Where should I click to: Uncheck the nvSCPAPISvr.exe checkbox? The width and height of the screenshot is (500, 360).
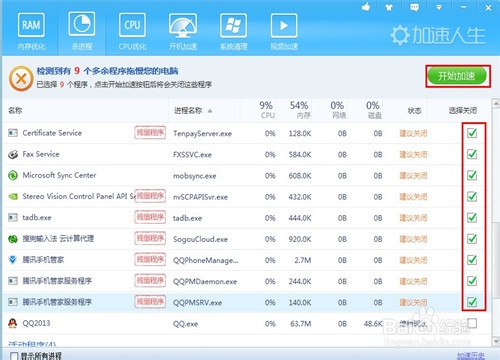click(x=472, y=196)
